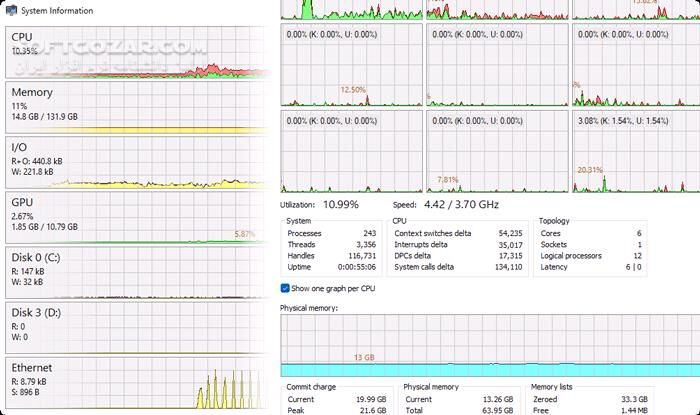700x415 pixels.
Task: Uncheck Show one graph per CPU
Action: tap(286, 288)
